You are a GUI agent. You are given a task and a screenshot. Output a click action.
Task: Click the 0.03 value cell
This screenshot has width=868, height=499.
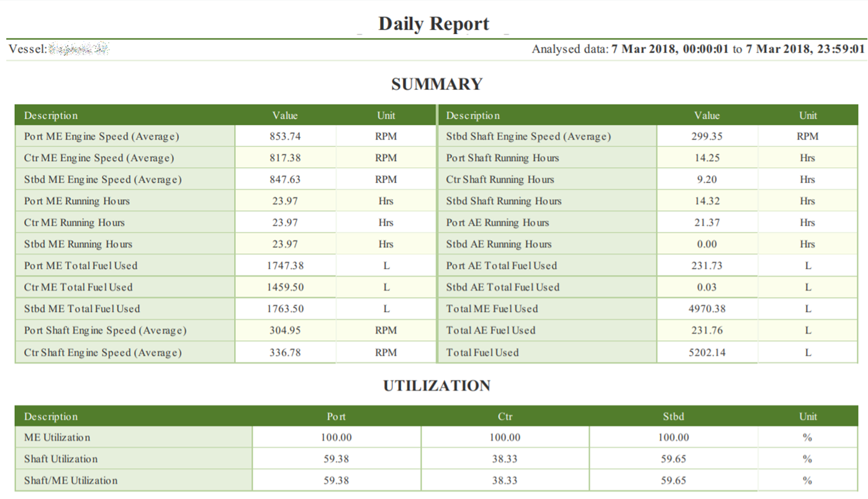pyautogui.click(x=707, y=287)
